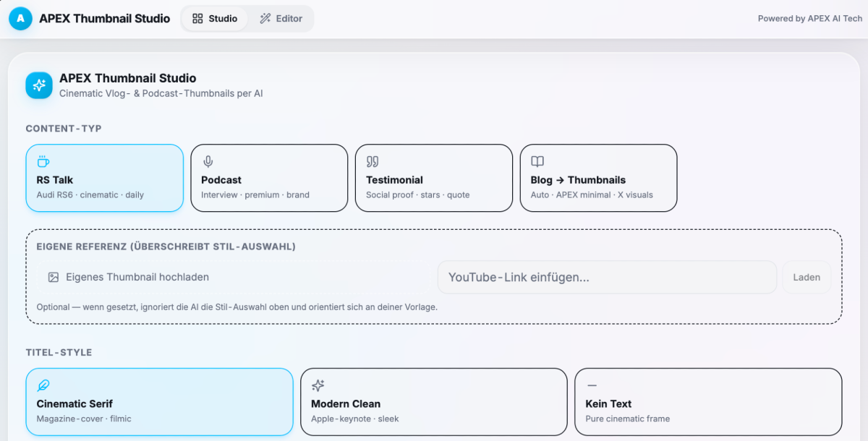This screenshot has width=868, height=441.
Task: Choose Kein Text title style
Action: [x=708, y=402]
